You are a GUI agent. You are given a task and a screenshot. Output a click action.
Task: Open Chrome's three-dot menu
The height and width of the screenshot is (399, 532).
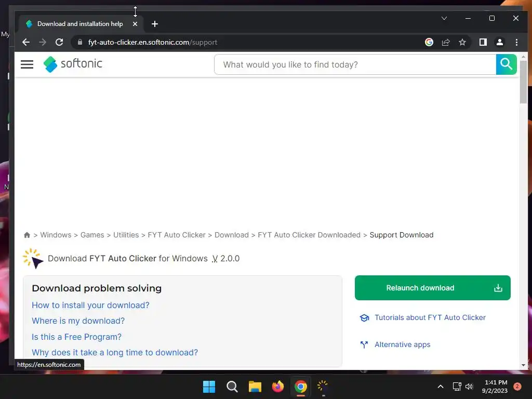516,42
